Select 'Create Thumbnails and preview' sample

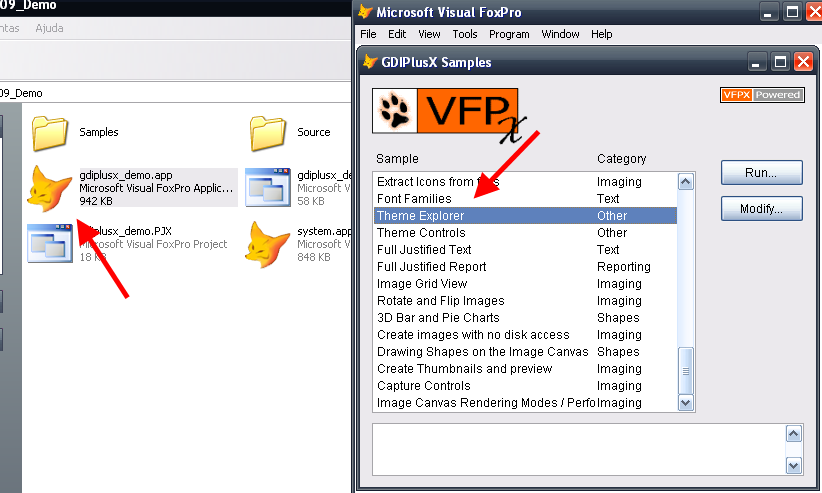[525, 369]
